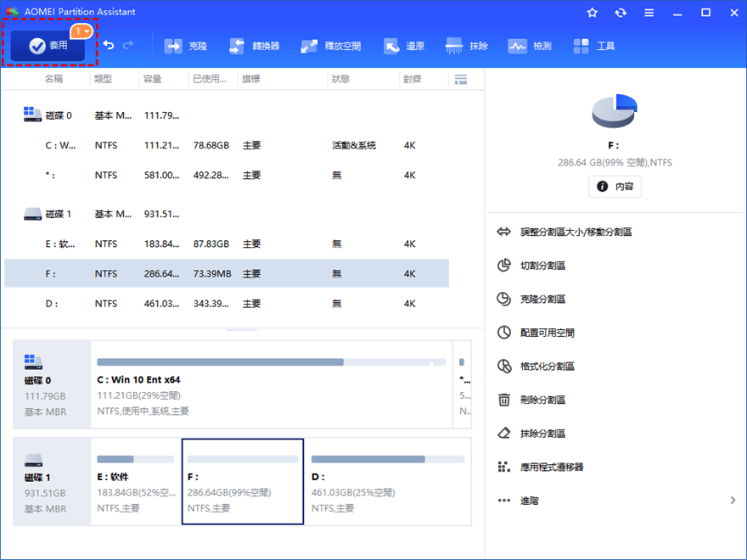The width and height of the screenshot is (747, 560).
Task: Select E: 软件 block in disk map
Action: pyautogui.click(x=137, y=481)
